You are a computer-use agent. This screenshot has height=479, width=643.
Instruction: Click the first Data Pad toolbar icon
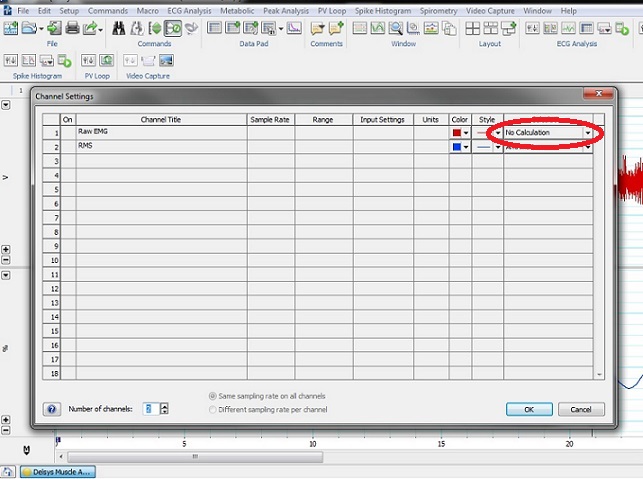coord(213,28)
